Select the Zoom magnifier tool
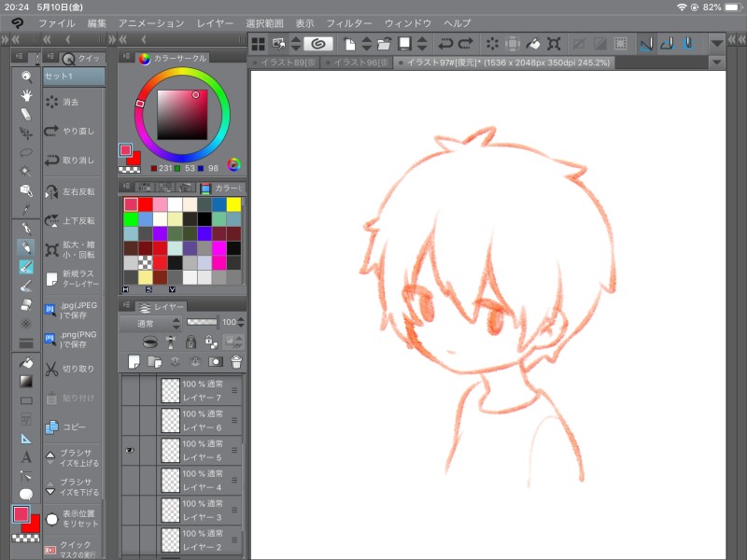The image size is (747, 560). coord(26,77)
